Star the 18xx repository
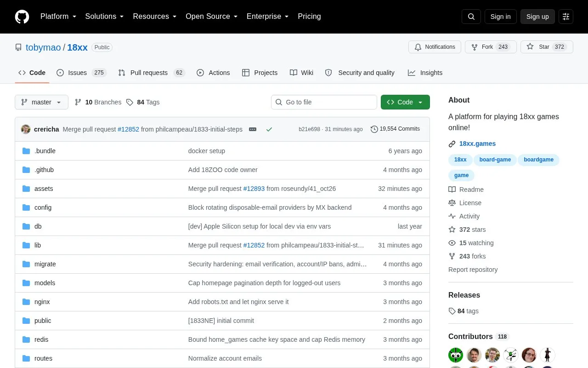Image resolution: width=588 pixels, height=368 pixels. click(547, 47)
